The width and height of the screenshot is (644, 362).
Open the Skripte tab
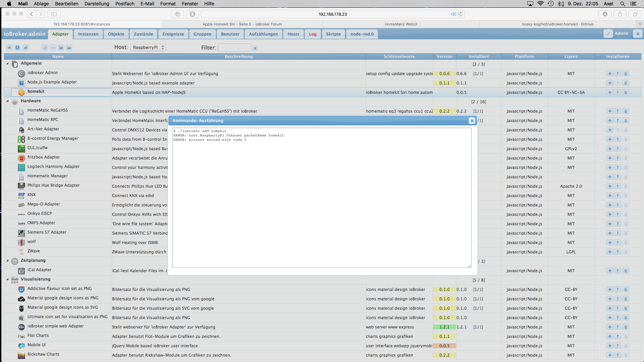point(333,34)
